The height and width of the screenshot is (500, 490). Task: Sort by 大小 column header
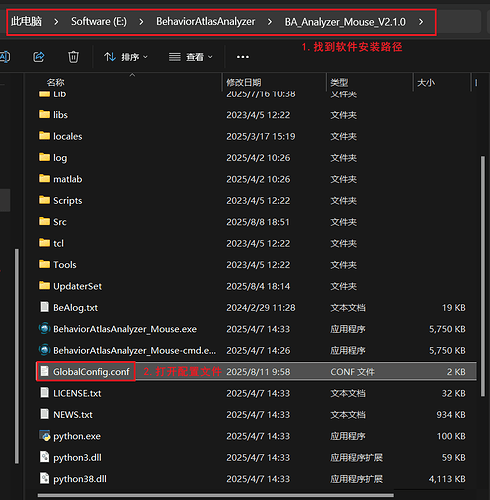[426, 82]
